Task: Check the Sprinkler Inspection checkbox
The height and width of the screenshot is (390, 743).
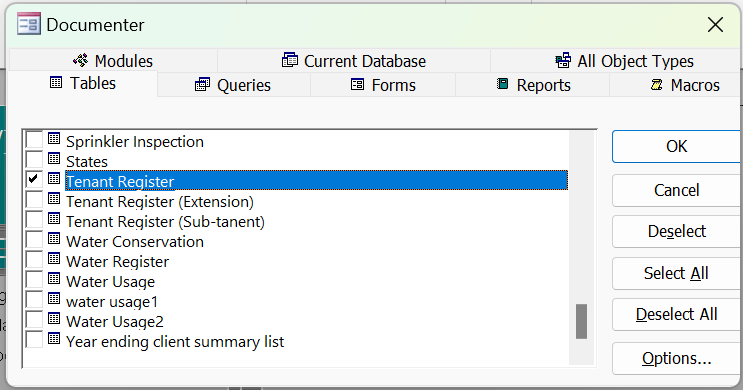Action: (x=34, y=140)
